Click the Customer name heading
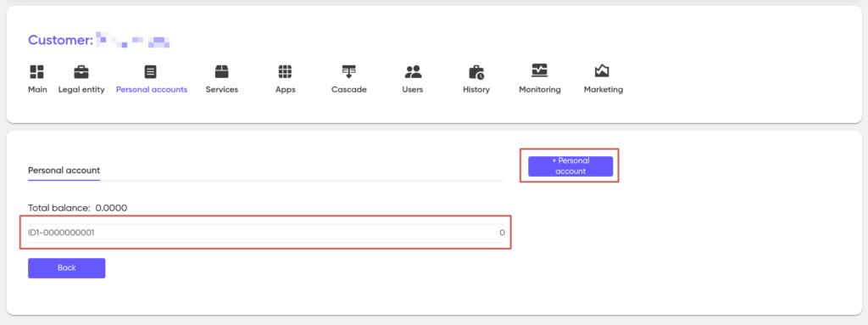Viewport: 868px width, 325px height. pos(98,40)
